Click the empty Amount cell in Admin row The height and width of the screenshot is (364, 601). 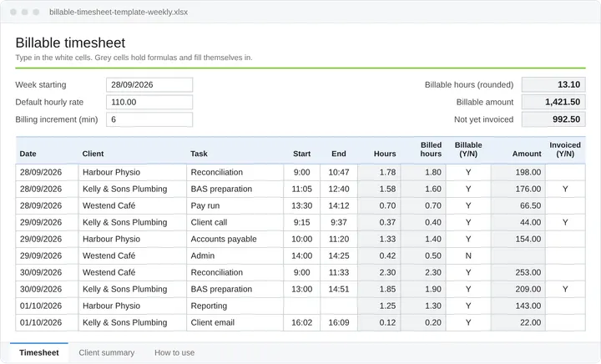(518, 255)
